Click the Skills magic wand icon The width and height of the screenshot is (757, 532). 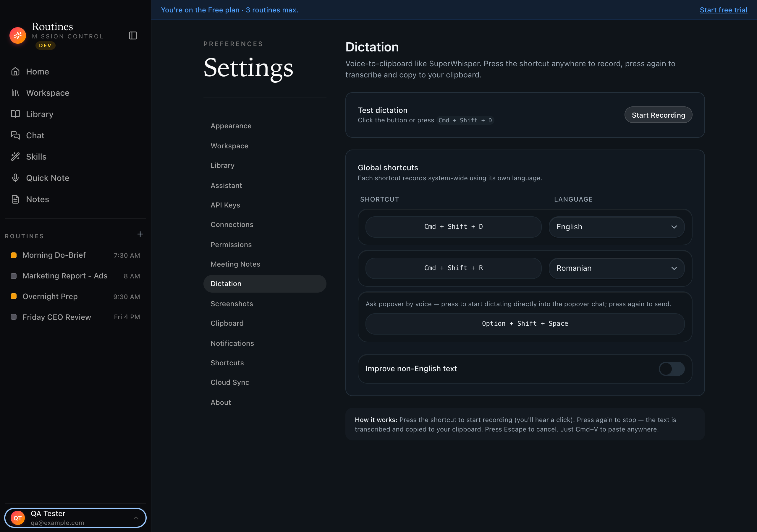tap(15, 157)
